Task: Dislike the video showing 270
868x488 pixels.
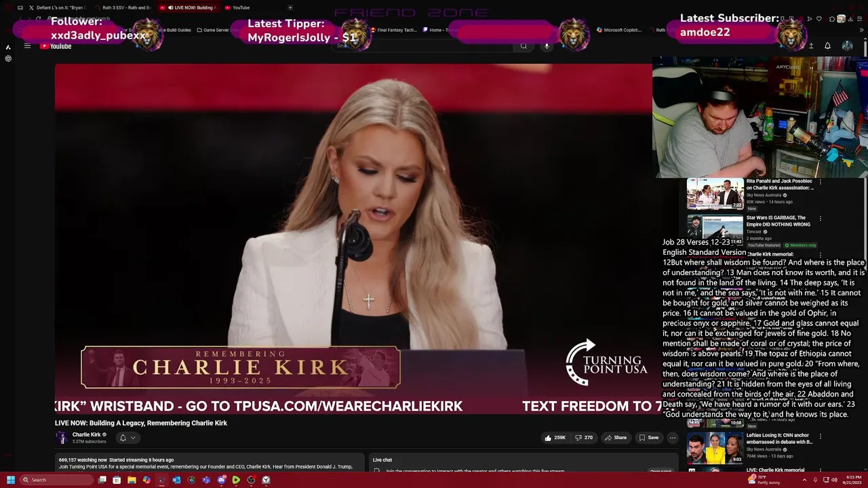Action: pos(584,438)
